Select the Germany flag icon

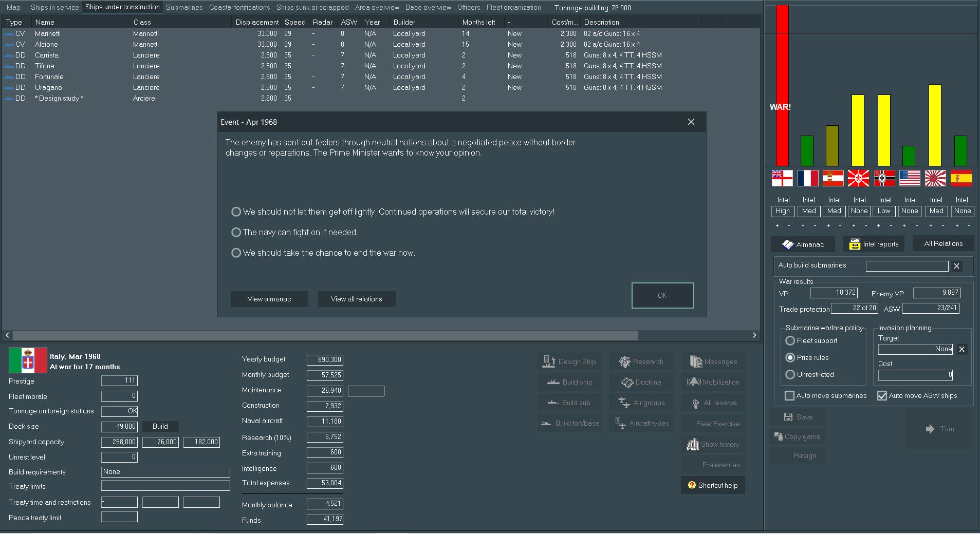point(884,178)
